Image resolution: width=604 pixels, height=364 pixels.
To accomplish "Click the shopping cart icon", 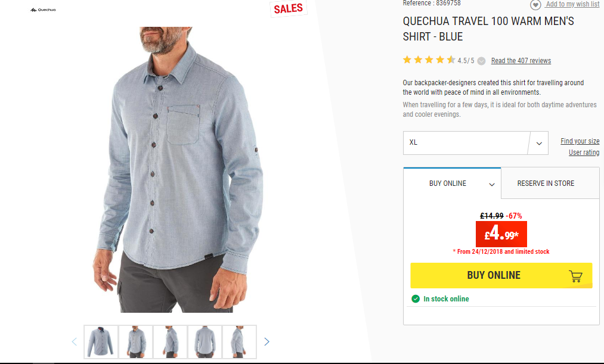I will (575, 276).
